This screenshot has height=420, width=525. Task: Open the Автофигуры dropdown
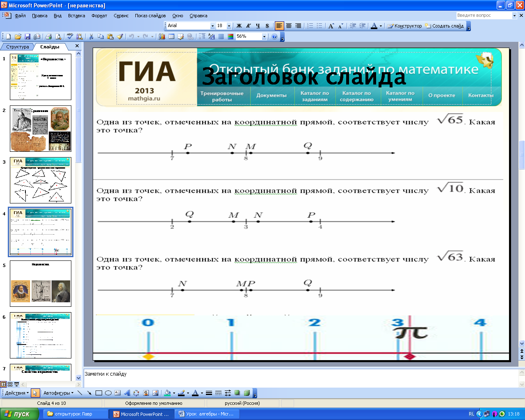pos(59,393)
